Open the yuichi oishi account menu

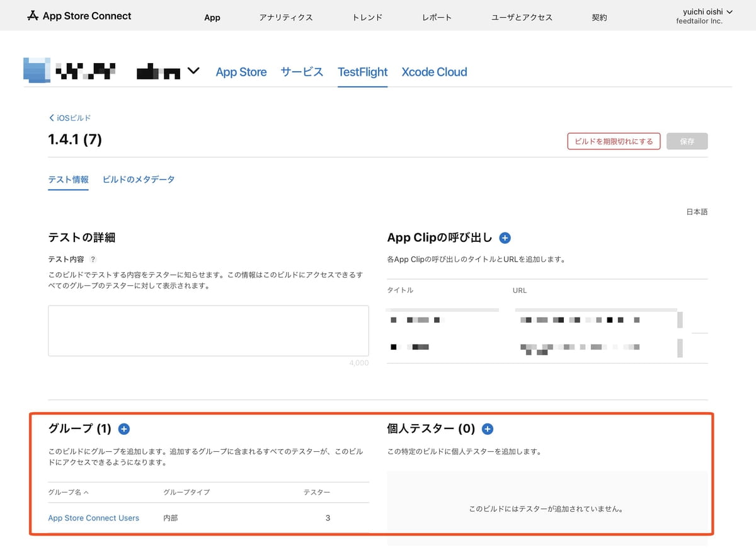pyautogui.click(x=708, y=11)
